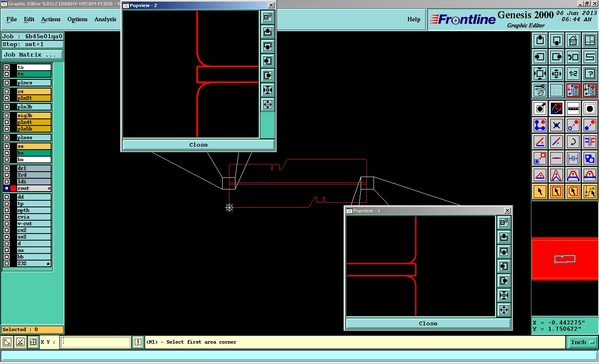Screen dimensions: 599x364
Task: Click the zoom out shrinking-arrows icon
Action: 557,74
